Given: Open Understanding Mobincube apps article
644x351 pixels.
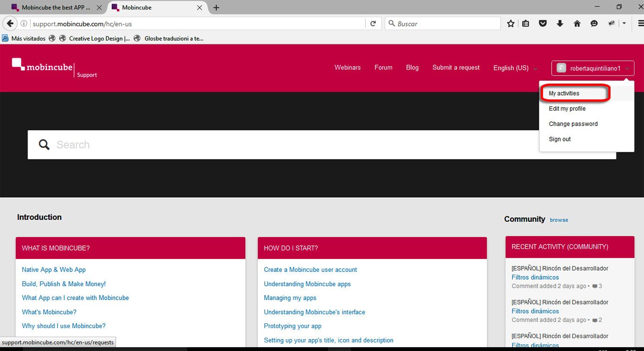Looking at the screenshot, I should (x=307, y=284).
